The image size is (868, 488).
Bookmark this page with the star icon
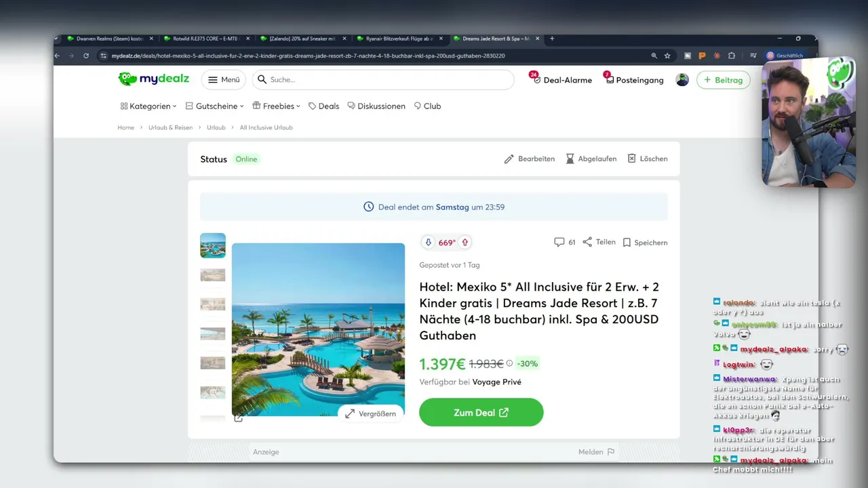[667, 56]
